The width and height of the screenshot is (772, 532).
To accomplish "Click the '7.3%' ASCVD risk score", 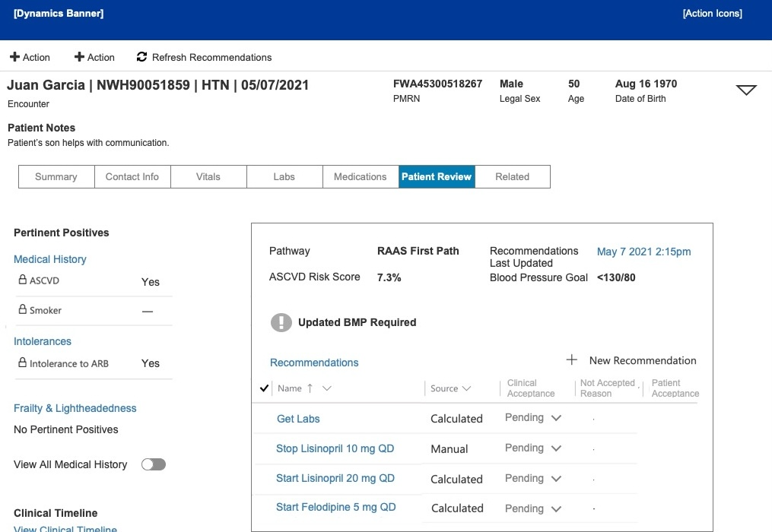I will (389, 277).
